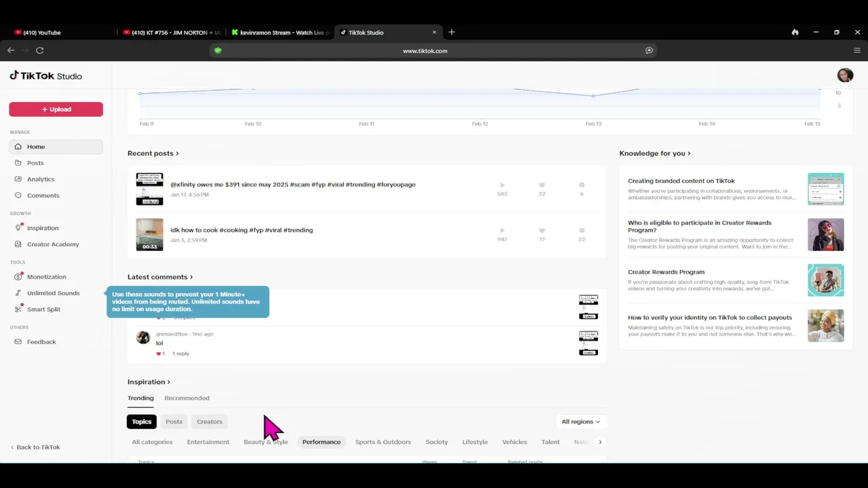Click the comment icon on the cooking post
868x488 pixels.
click(x=582, y=230)
